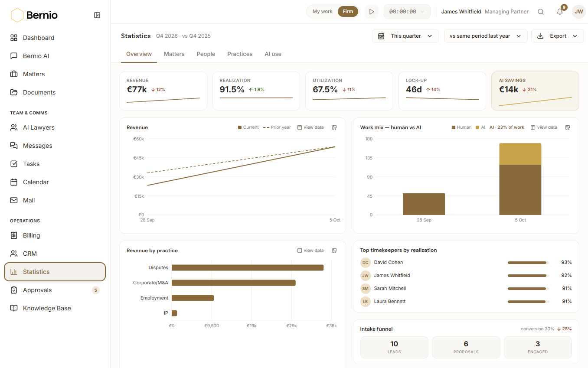This screenshot has width=588, height=368.
Task: Open the vs same period last year dropdown
Action: (x=486, y=36)
